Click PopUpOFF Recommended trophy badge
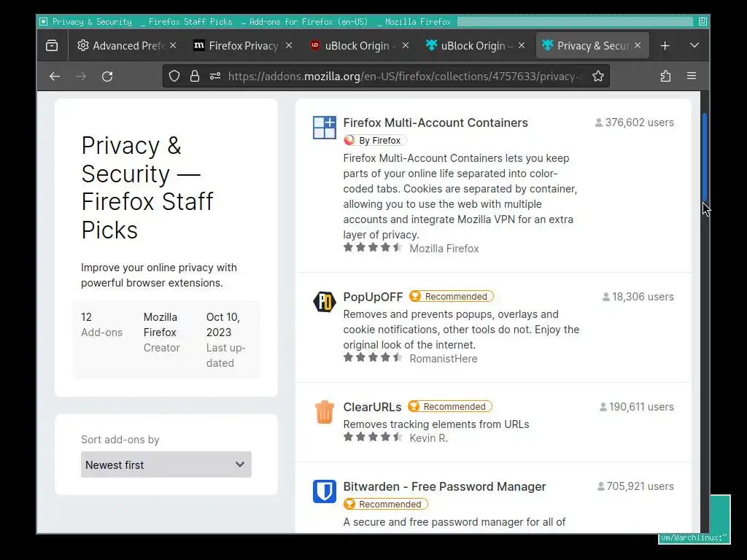Screen dimensions: 747x560 tap(451, 296)
